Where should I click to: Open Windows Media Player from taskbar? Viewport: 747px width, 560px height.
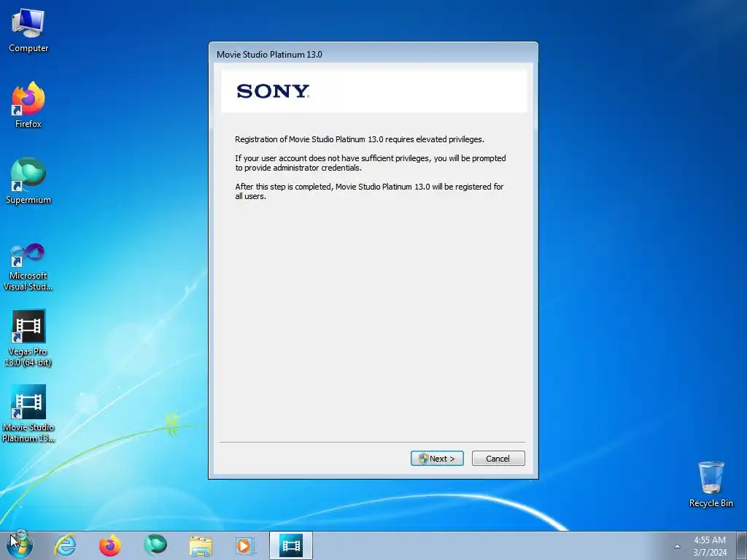click(x=245, y=545)
